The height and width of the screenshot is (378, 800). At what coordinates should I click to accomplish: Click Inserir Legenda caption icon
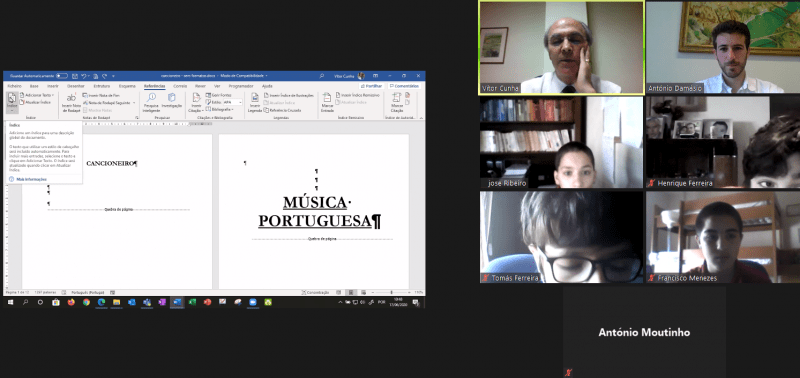pyautogui.click(x=255, y=102)
